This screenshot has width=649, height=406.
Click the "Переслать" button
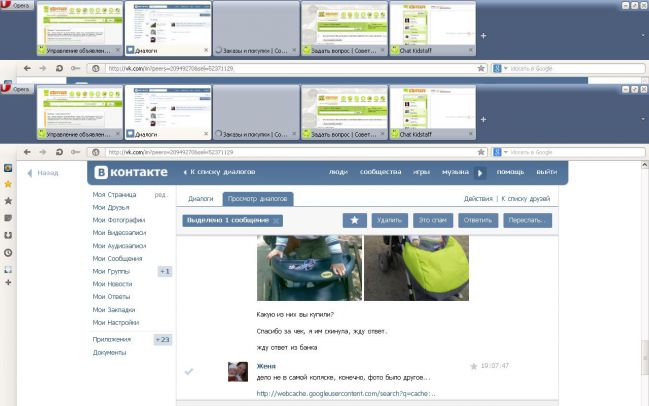click(x=527, y=220)
